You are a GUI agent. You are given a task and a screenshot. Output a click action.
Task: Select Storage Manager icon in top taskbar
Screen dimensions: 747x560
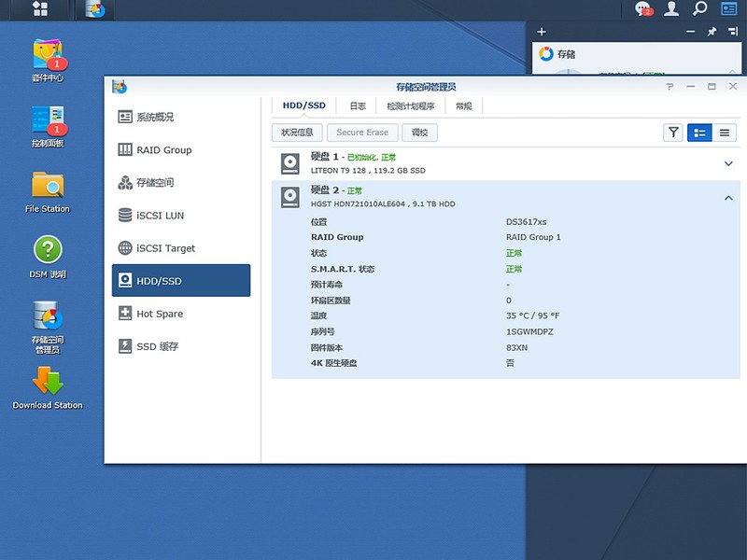(95, 9)
